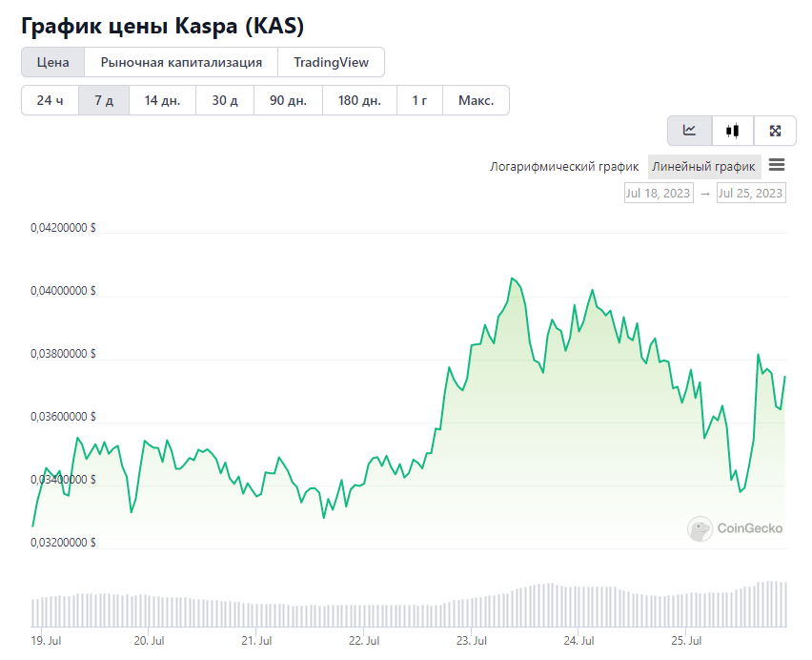This screenshot has width=812, height=660.
Task: Click the 0,04000000 $ axis label
Action: [63, 291]
